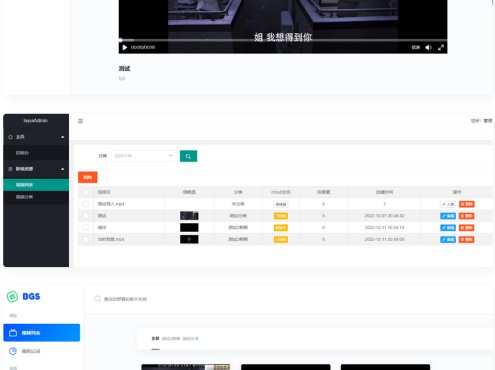Click the white import button in first row
This screenshot has height=370, width=495.
point(448,204)
